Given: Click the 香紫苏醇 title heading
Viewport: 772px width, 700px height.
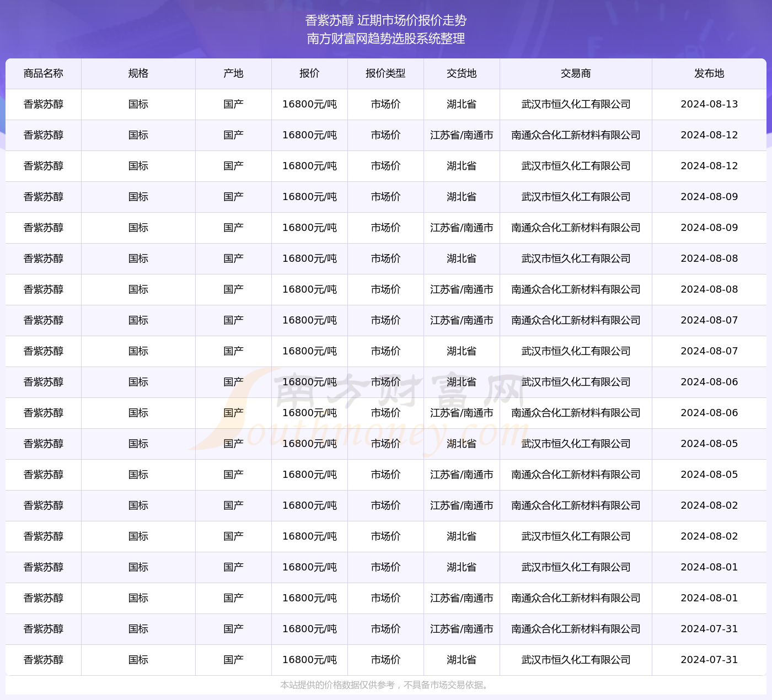Looking at the screenshot, I should pos(385,22).
